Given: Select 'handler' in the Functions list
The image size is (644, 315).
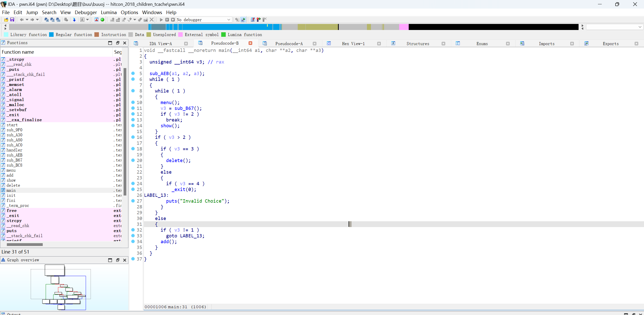Looking at the screenshot, I should pos(14,150).
